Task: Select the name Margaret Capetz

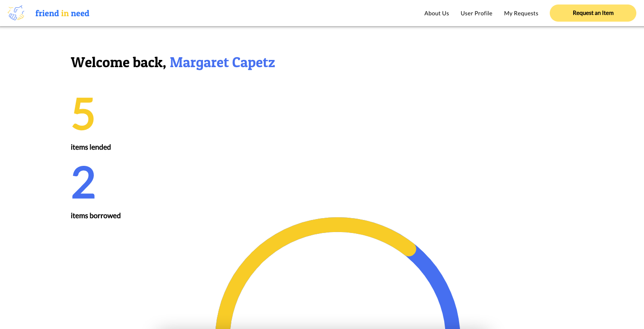Action: 222,62
